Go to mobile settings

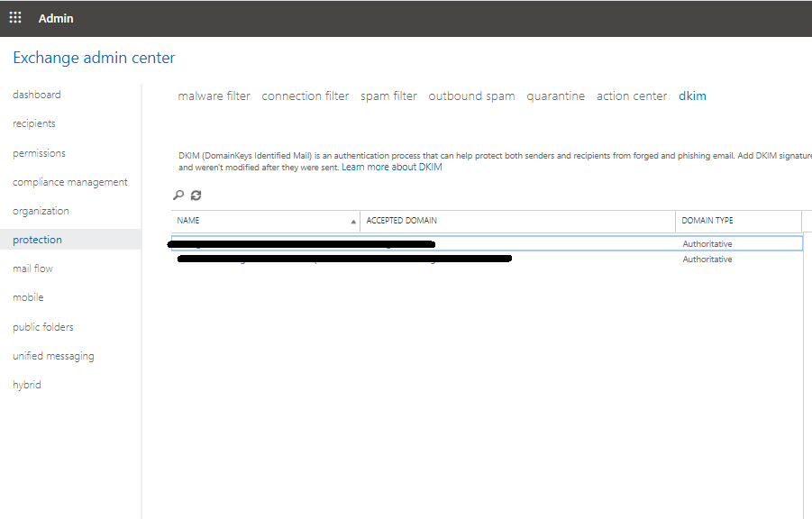coord(29,297)
